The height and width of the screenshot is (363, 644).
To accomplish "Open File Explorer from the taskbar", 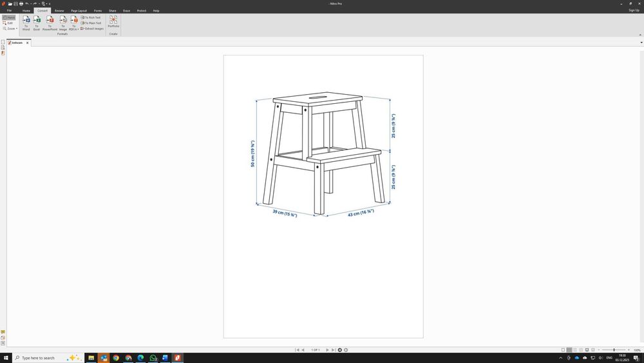I will [91, 358].
